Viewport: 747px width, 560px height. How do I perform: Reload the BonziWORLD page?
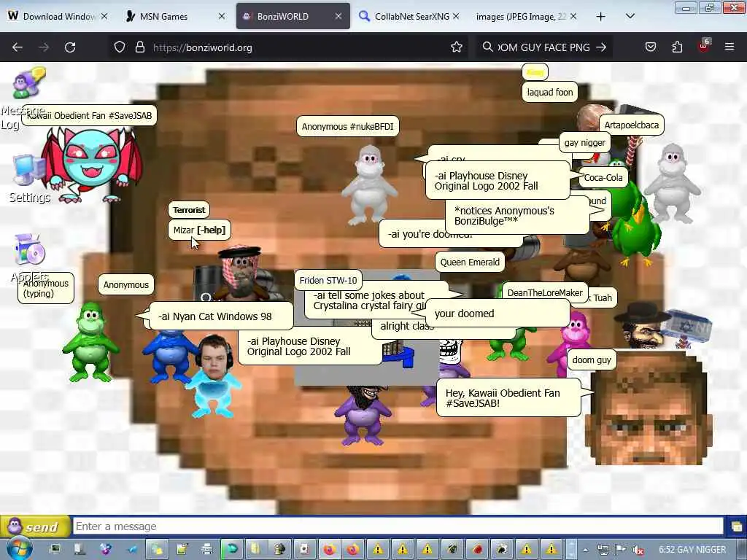(70, 47)
